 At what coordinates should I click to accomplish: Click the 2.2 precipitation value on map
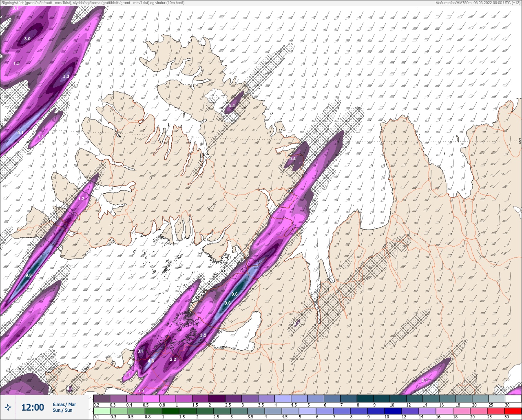tap(173, 359)
